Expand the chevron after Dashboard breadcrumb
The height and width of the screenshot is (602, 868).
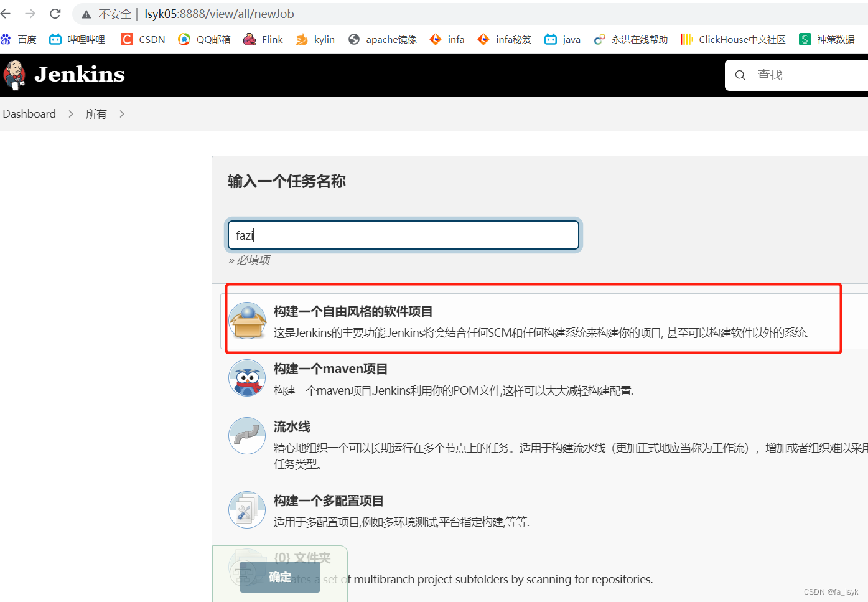click(x=71, y=114)
